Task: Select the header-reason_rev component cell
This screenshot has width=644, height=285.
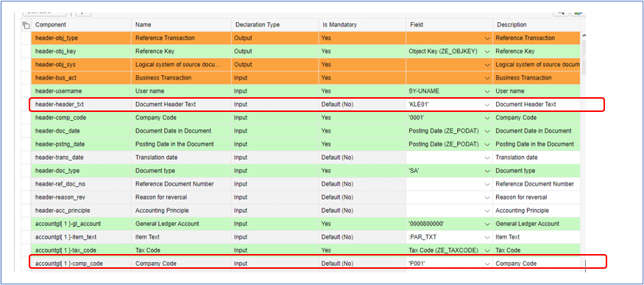Action: coord(81,197)
